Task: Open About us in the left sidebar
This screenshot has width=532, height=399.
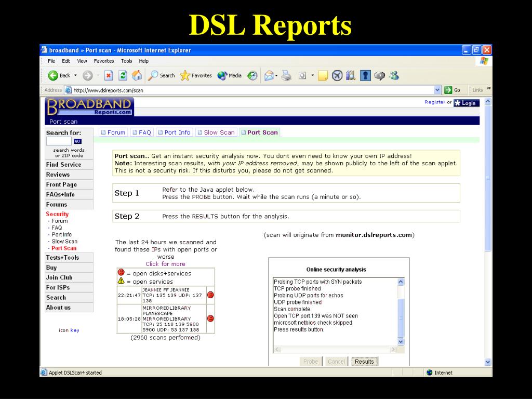Action: (x=69, y=308)
